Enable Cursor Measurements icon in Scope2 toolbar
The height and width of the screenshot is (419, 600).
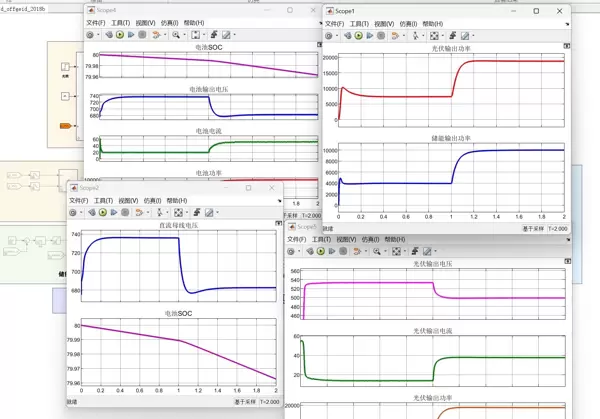[211, 212]
